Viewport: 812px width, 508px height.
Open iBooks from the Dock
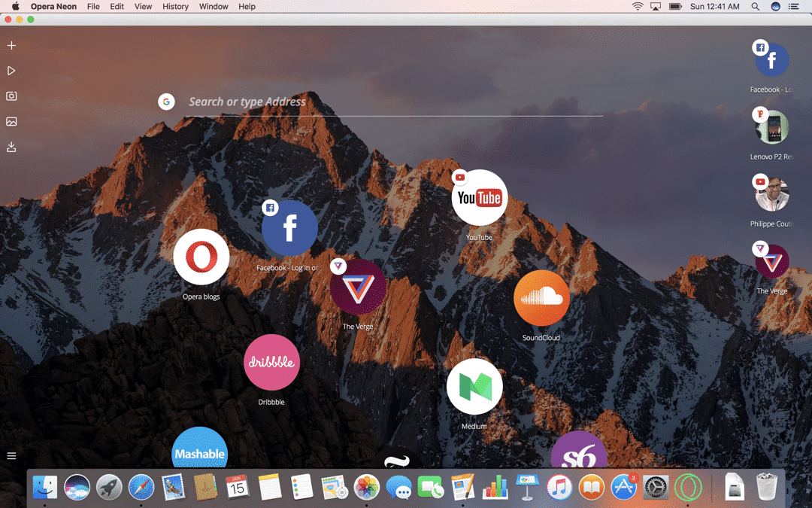(592, 487)
